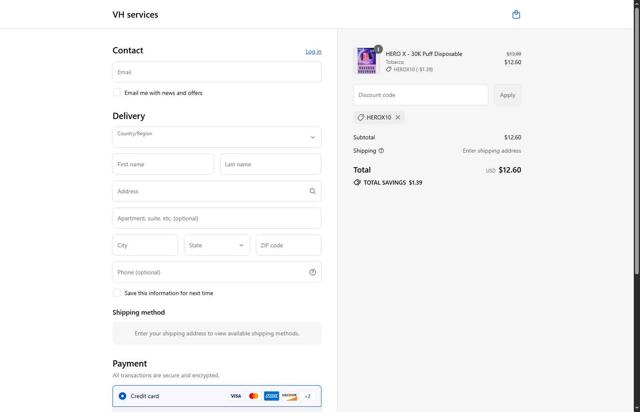This screenshot has width=640, height=412.
Task: Remove the HEROX10 discount code
Action: point(398,117)
